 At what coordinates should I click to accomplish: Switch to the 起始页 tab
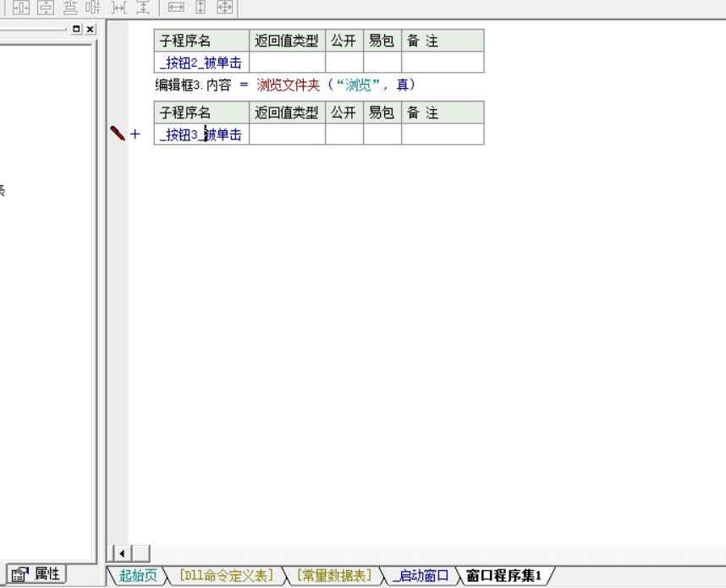(138, 575)
